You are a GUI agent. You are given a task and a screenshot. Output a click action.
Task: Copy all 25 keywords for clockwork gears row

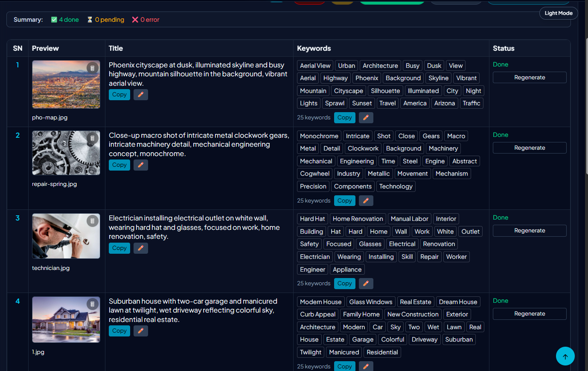click(x=344, y=200)
